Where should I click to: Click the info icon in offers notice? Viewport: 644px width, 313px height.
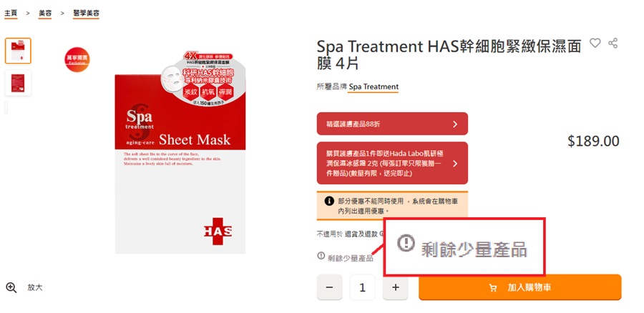pyautogui.click(x=329, y=201)
